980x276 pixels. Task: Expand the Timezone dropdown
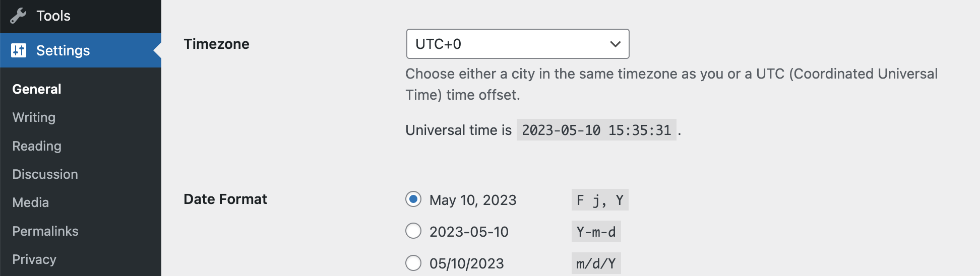coord(517,44)
